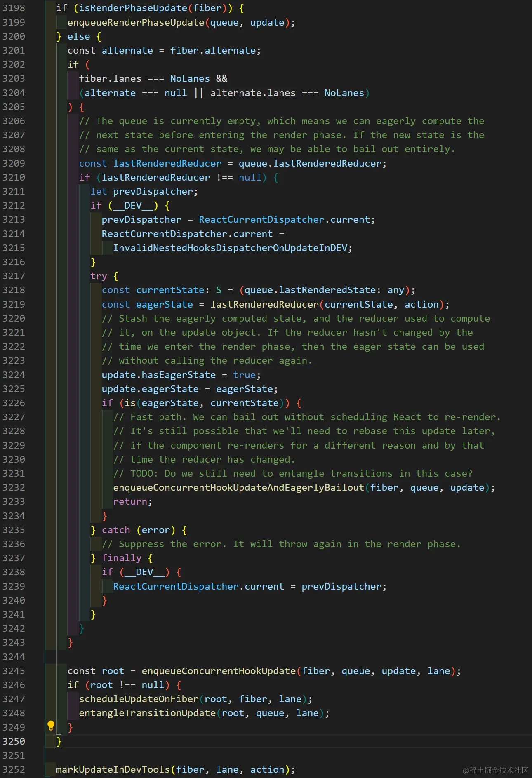Click 'is' function call on line 3226
The width and height of the screenshot is (532, 778).
(x=130, y=403)
